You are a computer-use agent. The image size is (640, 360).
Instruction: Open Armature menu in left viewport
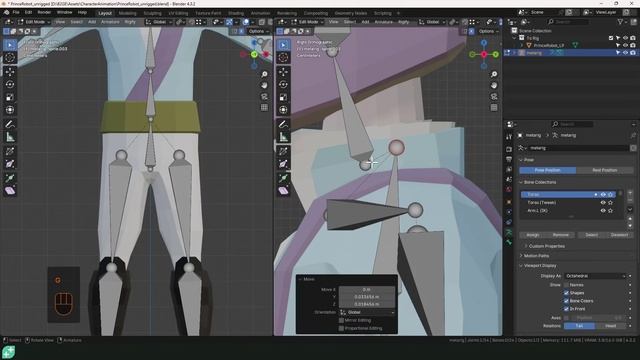coord(110,22)
